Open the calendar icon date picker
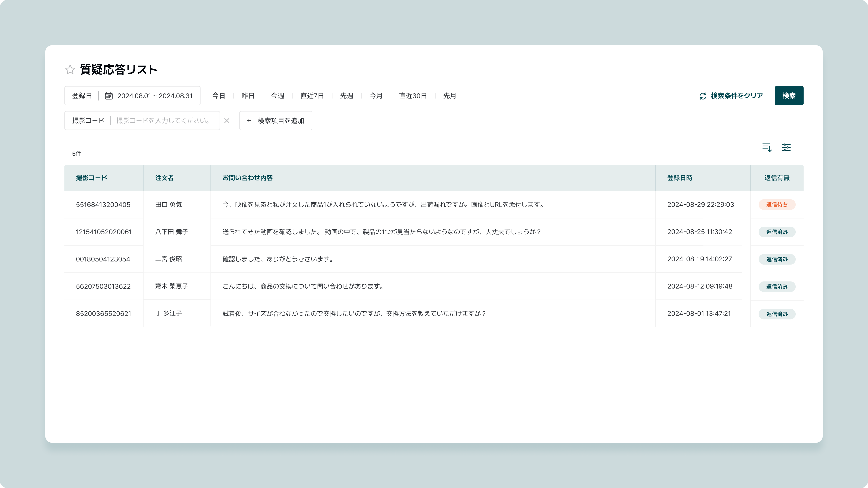The height and width of the screenshot is (488, 868). tap(108, 96)
